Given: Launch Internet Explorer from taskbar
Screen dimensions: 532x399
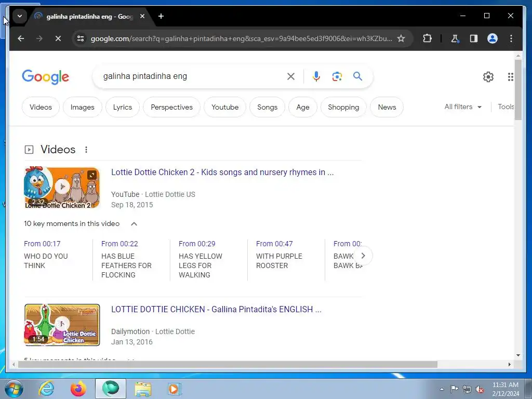Looking at the screenshot, I should click(46, 389).
